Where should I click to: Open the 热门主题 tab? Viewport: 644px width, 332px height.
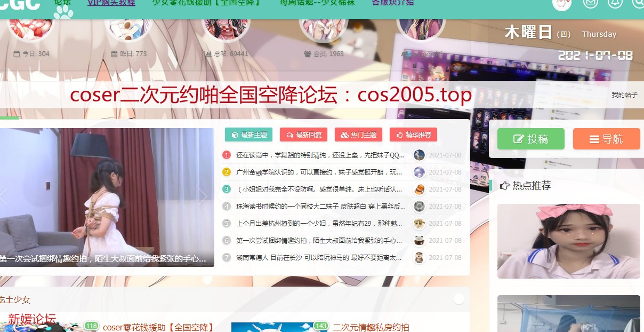click(358, 135)
